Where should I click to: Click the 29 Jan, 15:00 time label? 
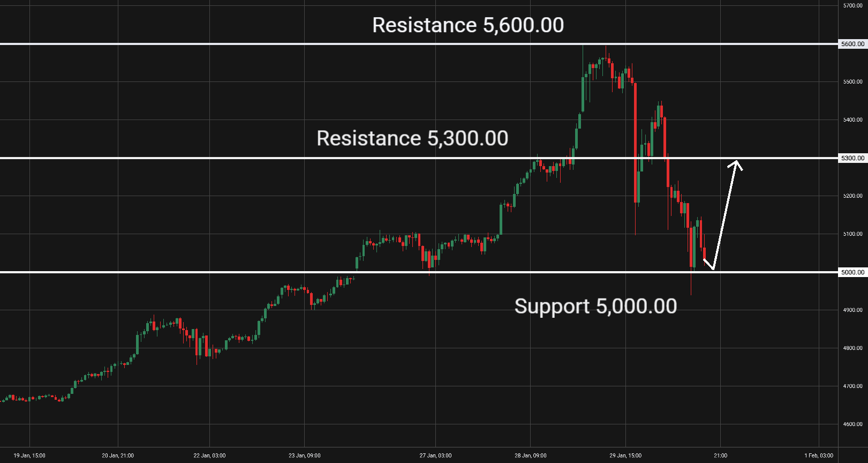click(x=625, y=455)
